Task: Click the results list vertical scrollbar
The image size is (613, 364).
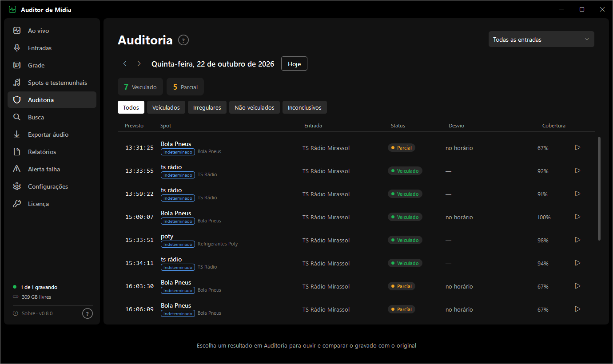Action: (x=599, y=189)
